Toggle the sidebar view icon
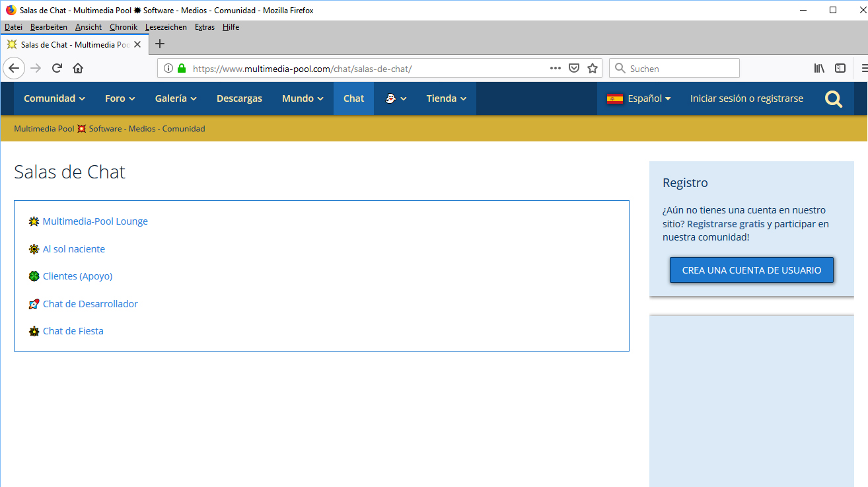Image resolution: width=868 pixels, height=487 pixels. click(840, 68)
